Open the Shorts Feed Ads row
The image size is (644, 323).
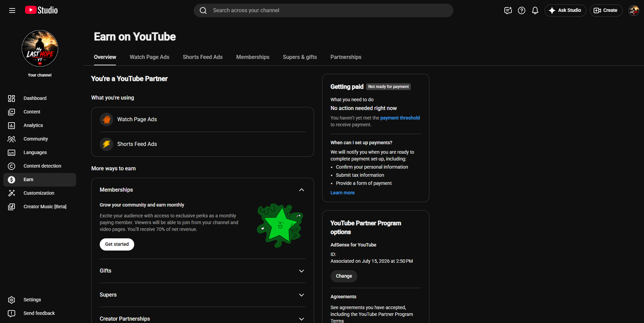202,144
